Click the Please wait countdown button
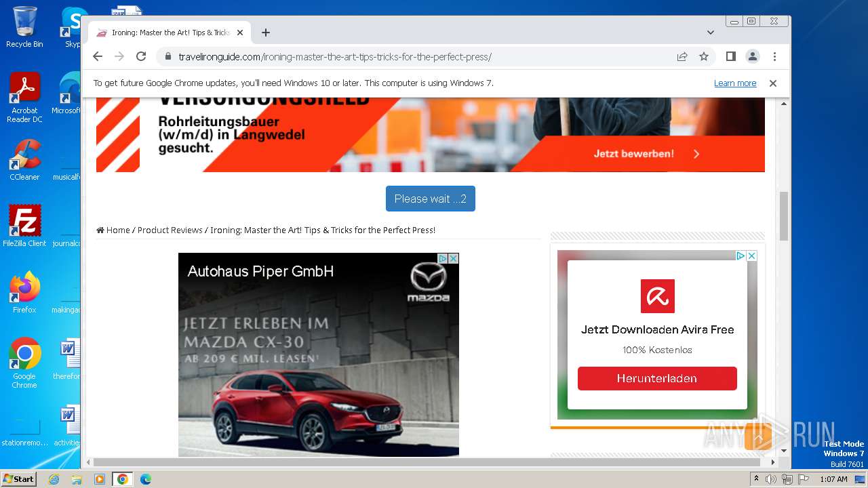 click(x=431, y=199)
